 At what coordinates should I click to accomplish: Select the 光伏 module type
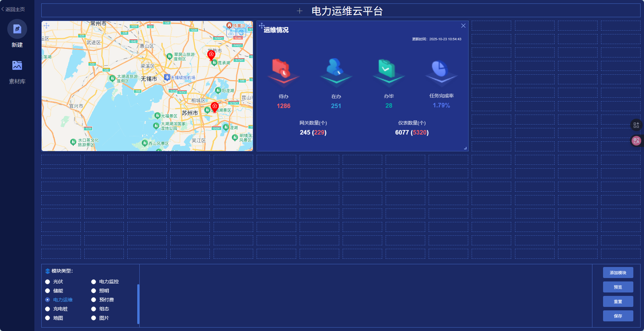[x=47, y=281]
